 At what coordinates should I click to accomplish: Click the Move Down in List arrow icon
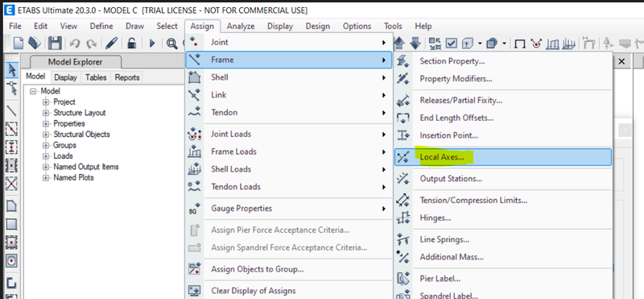point(415,43)
